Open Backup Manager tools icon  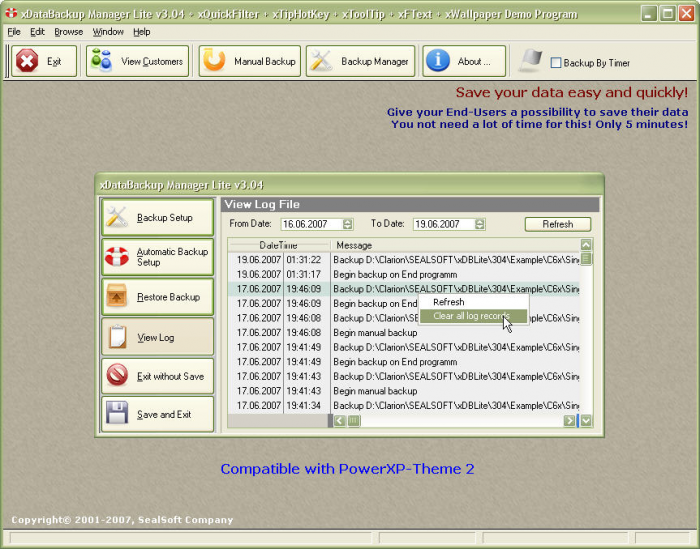click(321, 61)
